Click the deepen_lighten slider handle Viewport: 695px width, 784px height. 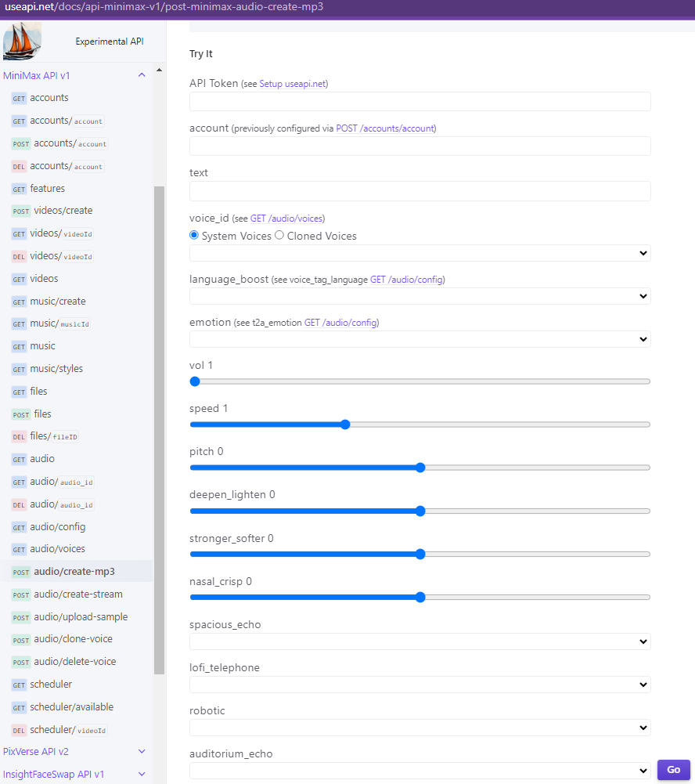pos(420,511)
